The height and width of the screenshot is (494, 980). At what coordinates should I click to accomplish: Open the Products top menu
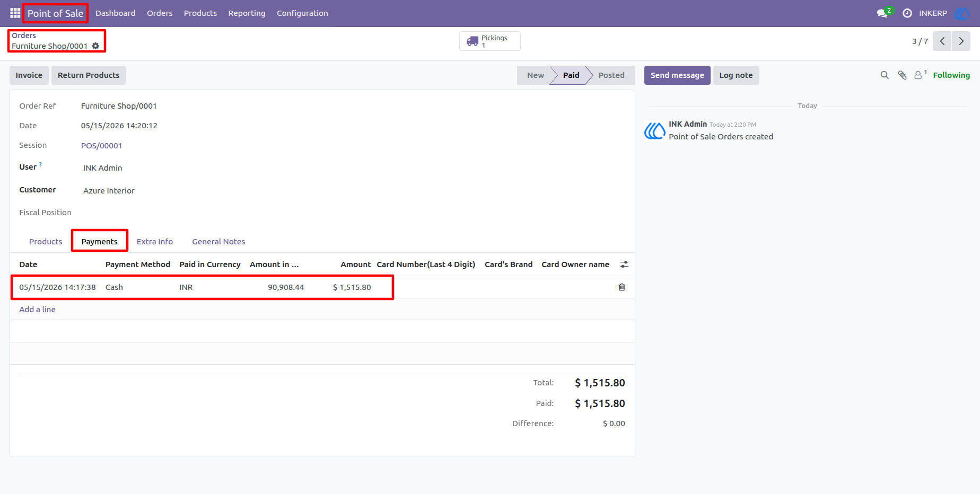[200, 13]
